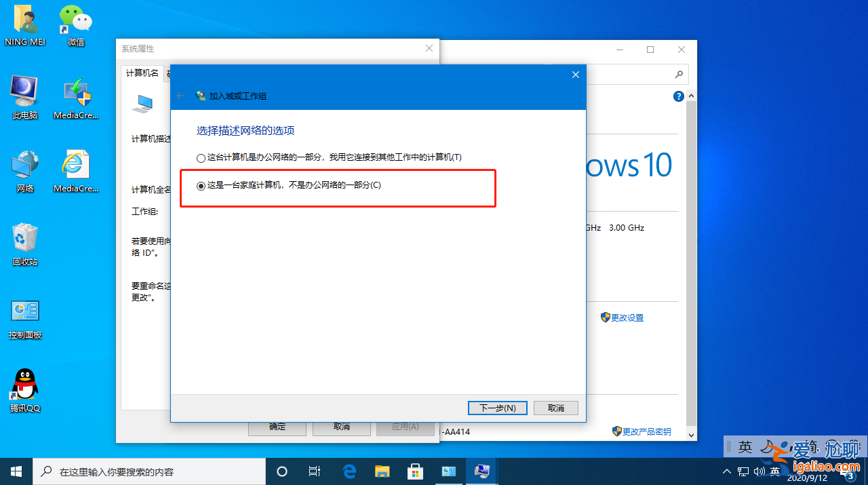Click the 更改设置 link
This screenshot has width=868, height=485.
coord(626,317)
